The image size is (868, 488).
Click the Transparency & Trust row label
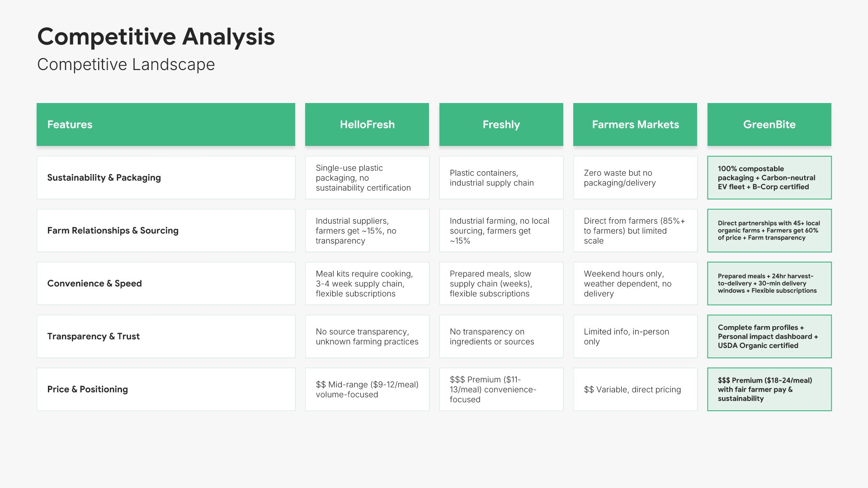tap(94, 336)
